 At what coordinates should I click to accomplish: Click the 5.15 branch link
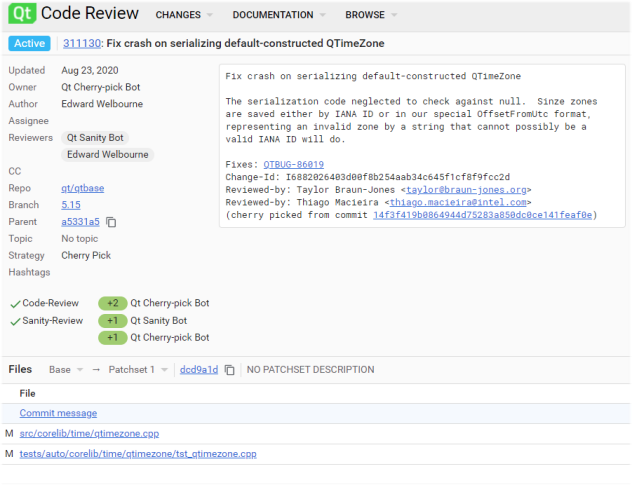70,205
